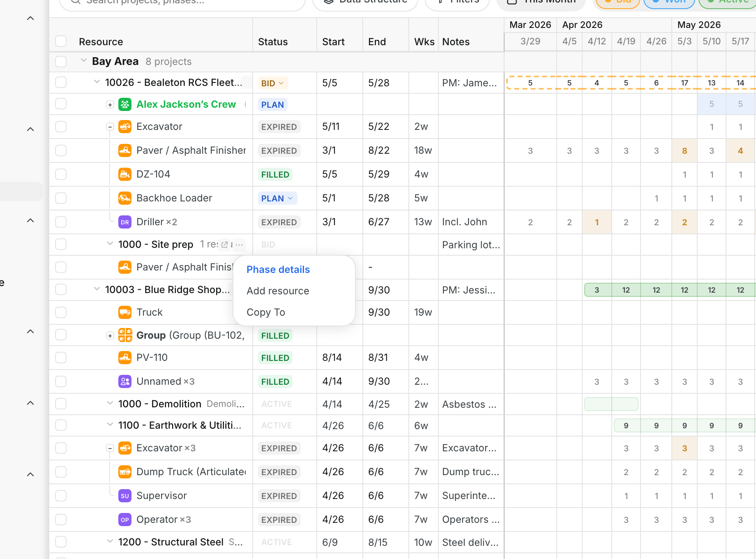
Task: Choose Phase details from the context menu
Action: (278, 270)
